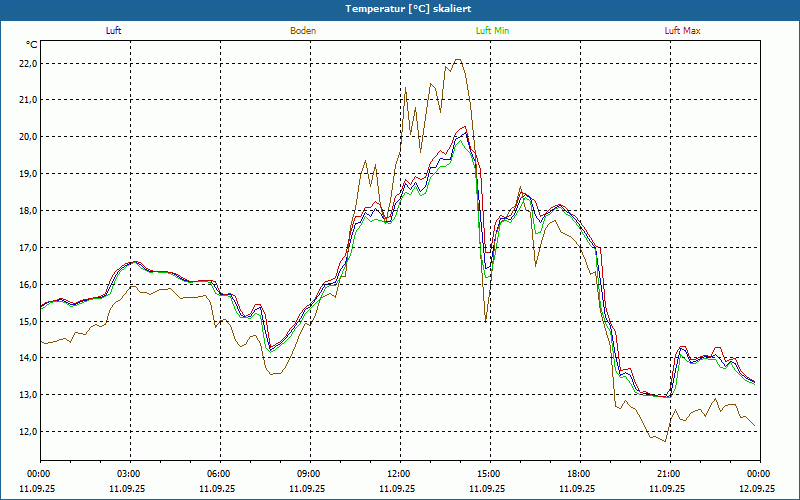This screenshot has width=800, height=500.
Task: Select the 15:00 time marker
Action: [489, 474]
